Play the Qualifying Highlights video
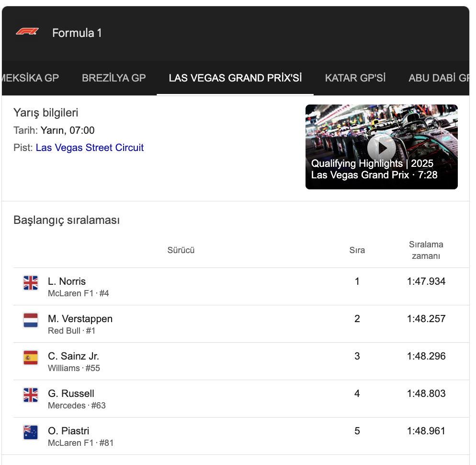Image resolution: width=476 pixels, height=465 pixels. pos(381,147)
